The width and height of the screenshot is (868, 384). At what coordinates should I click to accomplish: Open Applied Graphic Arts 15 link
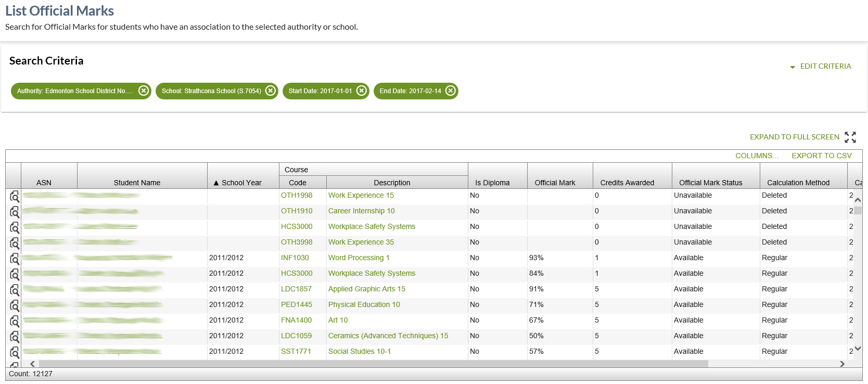(366, 289)
